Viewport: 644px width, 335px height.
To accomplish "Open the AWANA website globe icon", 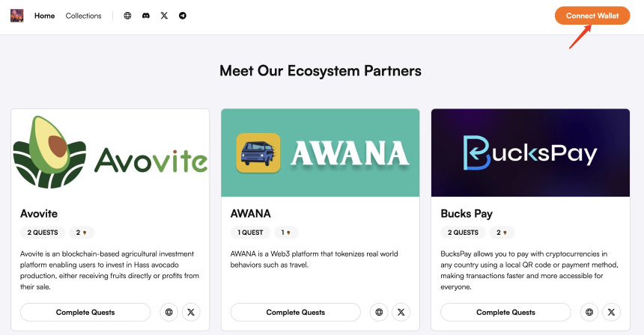I will 379,312.
